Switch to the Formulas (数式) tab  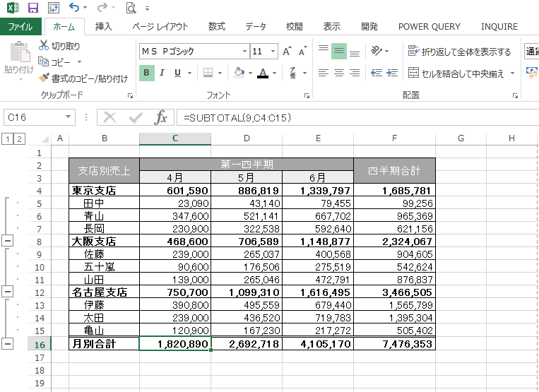[217, 26]
